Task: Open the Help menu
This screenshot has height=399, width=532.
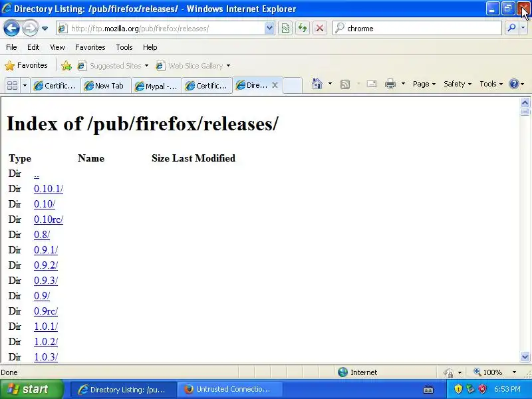Action: pos(150,47)
